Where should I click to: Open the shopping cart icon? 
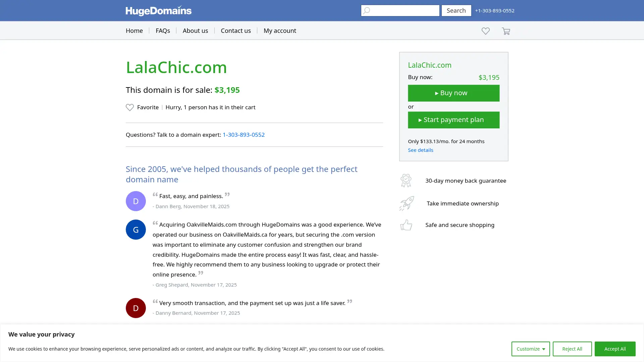point(505,31)
